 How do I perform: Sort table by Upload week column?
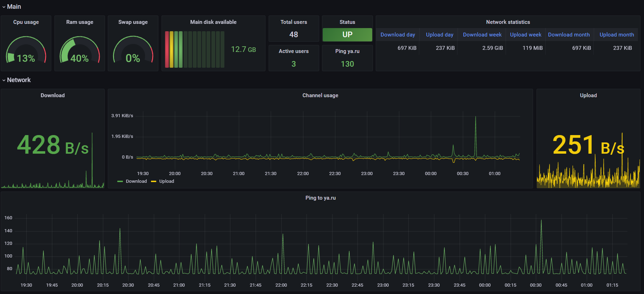click(x=526, y=35)
